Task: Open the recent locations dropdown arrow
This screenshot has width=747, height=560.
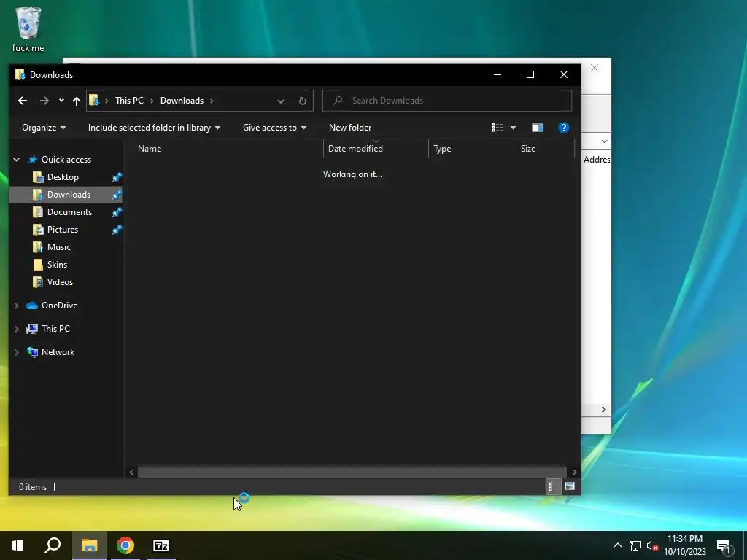Action: pos(61,101)
